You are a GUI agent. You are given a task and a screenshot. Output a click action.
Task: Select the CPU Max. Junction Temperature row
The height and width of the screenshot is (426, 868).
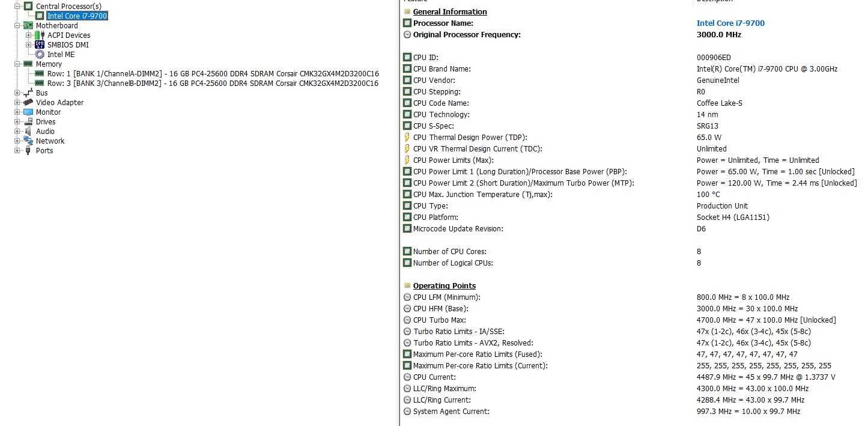click(x=634, y=194)
